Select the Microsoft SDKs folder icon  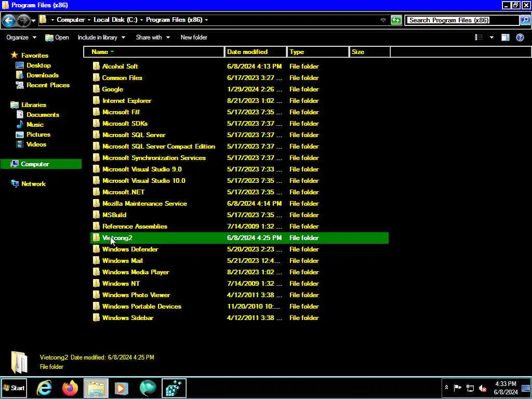tap(96, 124)
